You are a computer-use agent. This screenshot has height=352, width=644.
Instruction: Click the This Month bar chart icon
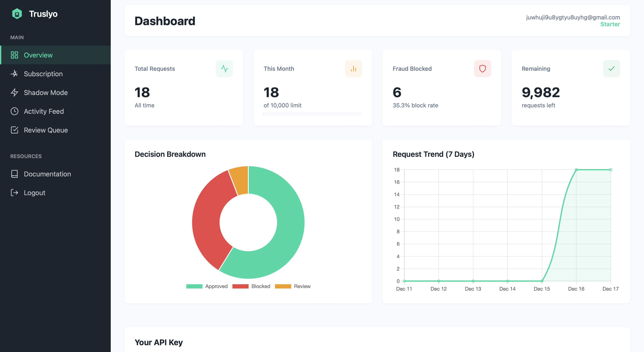tap(353, 69)
